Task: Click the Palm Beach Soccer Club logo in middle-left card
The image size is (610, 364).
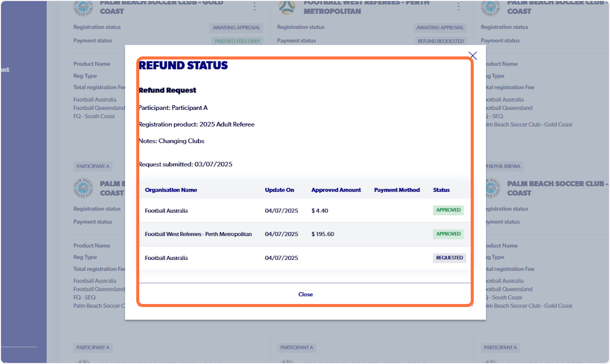Action: pyautogui.click(x=83, y=189)
